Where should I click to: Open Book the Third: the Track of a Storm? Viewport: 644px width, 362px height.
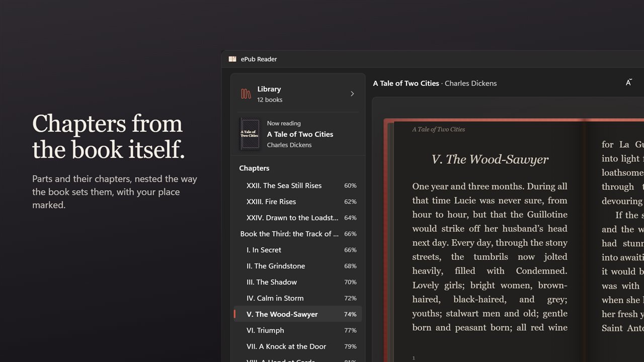coord(298,234)
